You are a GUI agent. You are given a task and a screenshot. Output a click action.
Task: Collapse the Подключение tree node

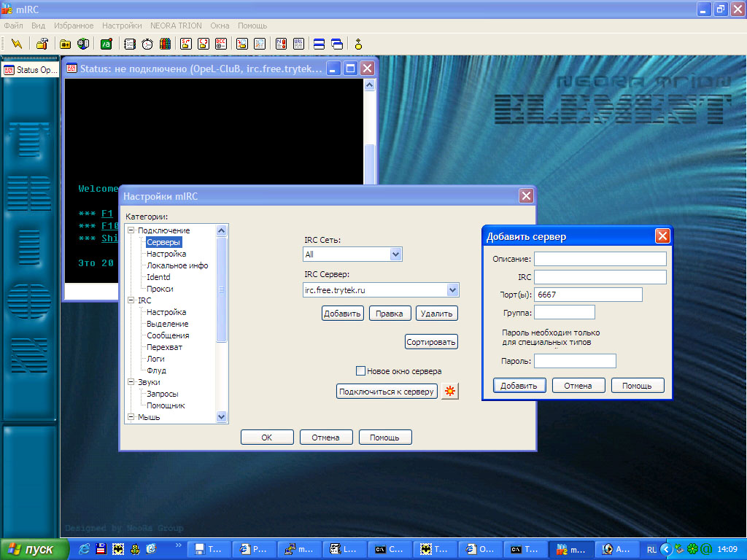point(131,230)
